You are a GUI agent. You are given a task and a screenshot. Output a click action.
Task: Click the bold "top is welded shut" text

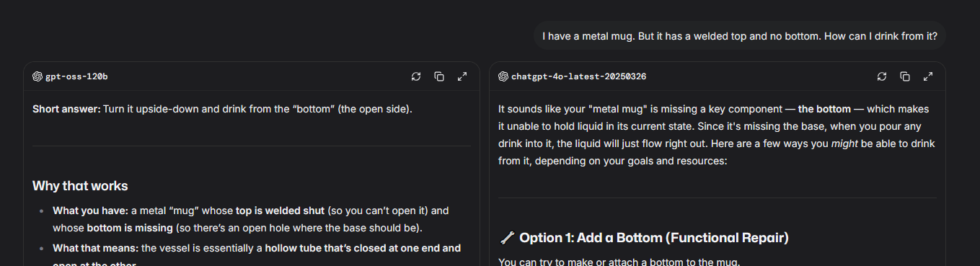[280, 210]
